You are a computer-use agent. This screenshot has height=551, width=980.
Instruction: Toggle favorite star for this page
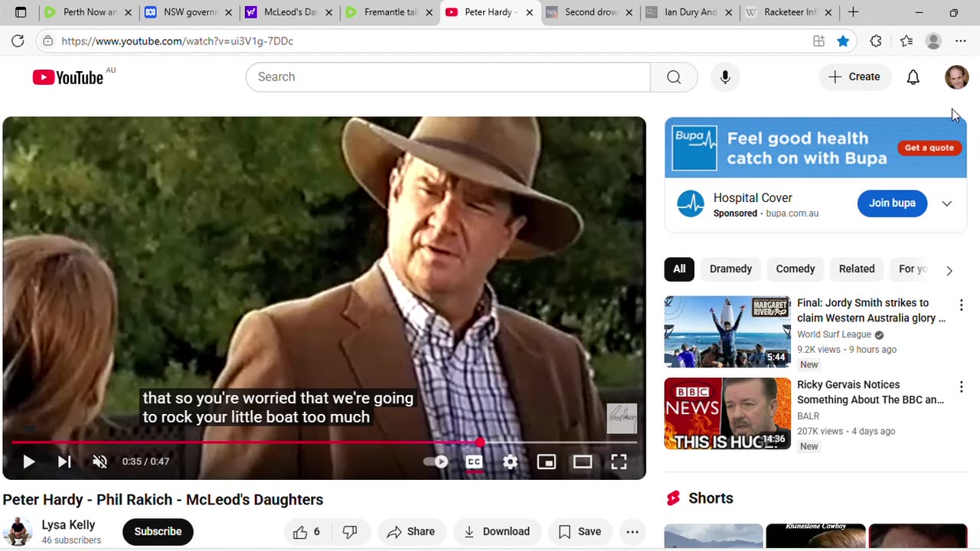coord(843,41)
